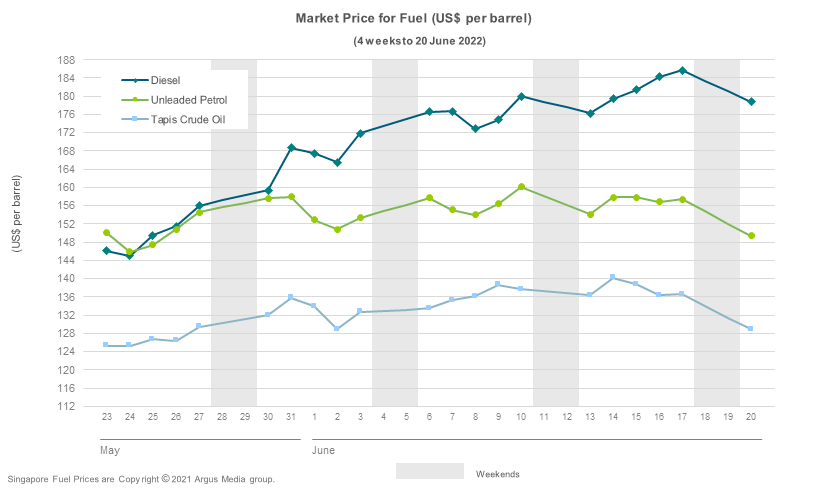Click the 188 value on the y-axis
The height and width of the screenshot is (494, 829).
tap(66, 60)
